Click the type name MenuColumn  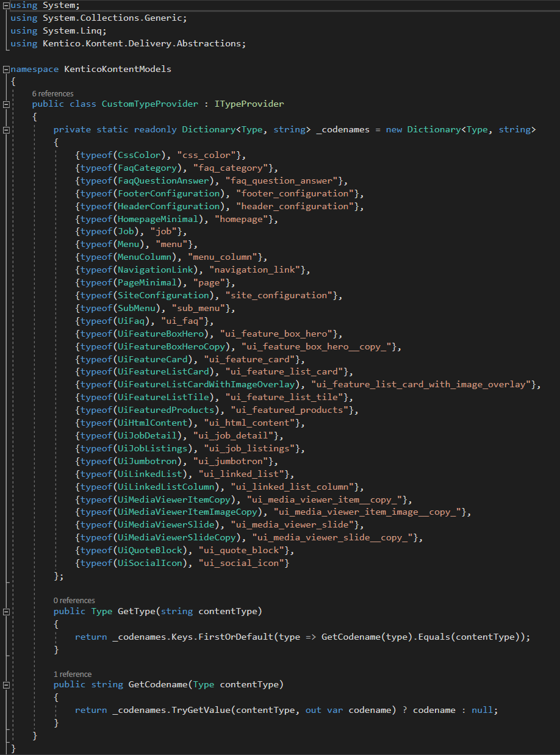coord(145,258)
